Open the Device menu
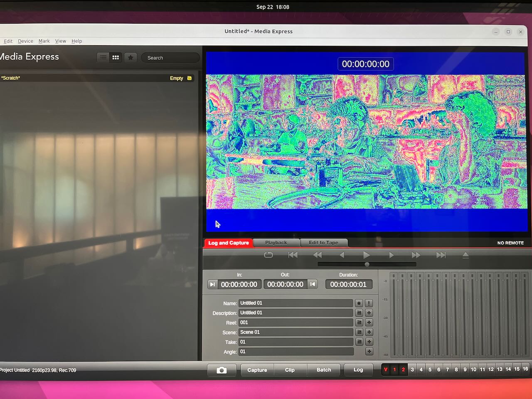The height and width of the screenshot is (399, 532). [x=25, y=41]
